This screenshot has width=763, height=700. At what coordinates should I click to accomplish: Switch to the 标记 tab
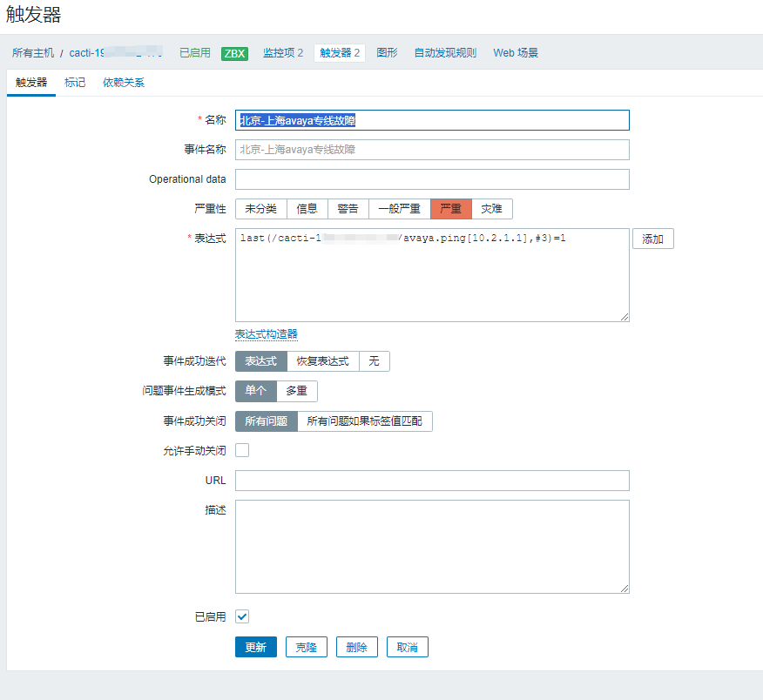(75, 82)
